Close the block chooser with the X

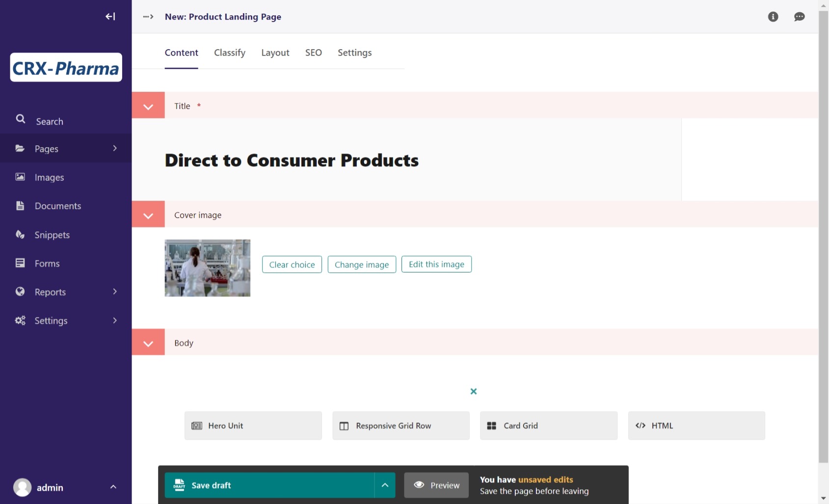tap(474, 391)
